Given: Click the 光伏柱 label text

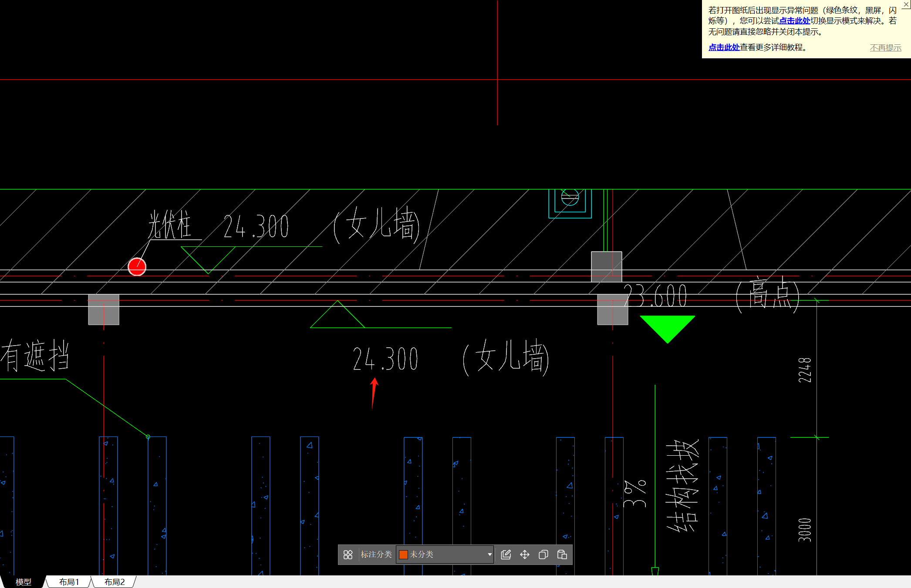Looking at the screenshot, I should click(x=170, y=225).
